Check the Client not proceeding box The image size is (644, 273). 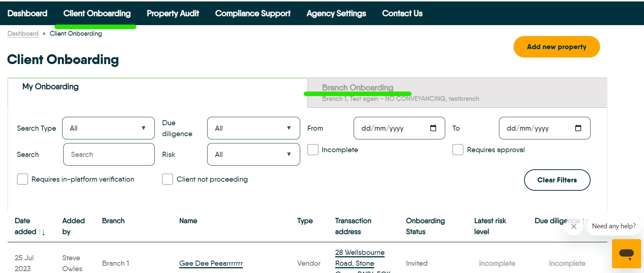[x=168, y=179]
